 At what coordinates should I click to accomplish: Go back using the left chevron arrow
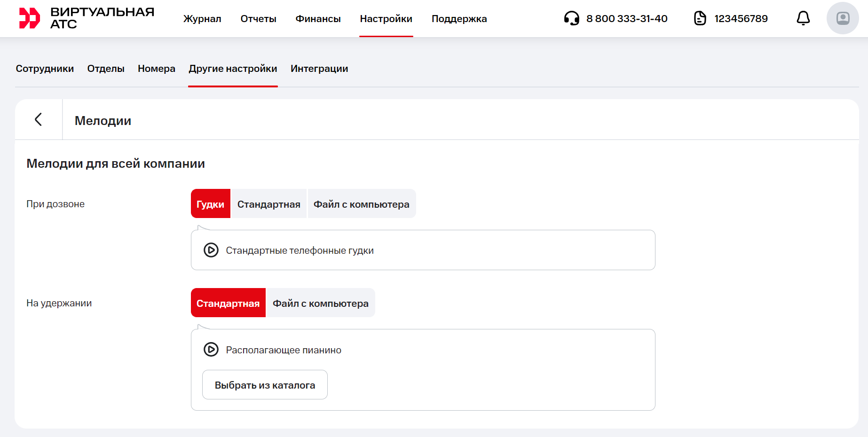click(39, 119)
